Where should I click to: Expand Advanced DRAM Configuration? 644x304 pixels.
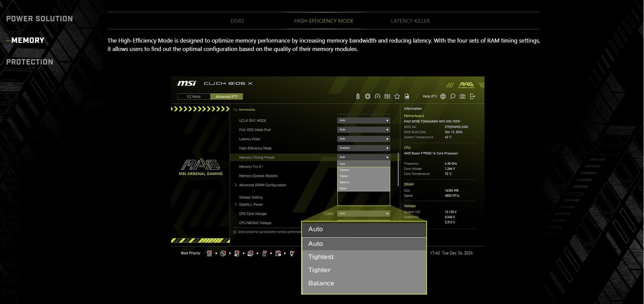click(x=262, y=185)
